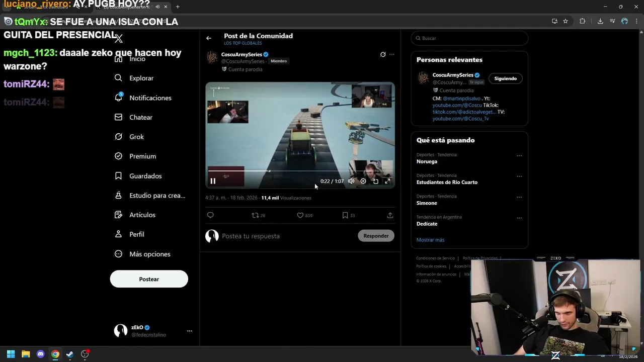Enter fullscreen on the video

coord(387,181)
